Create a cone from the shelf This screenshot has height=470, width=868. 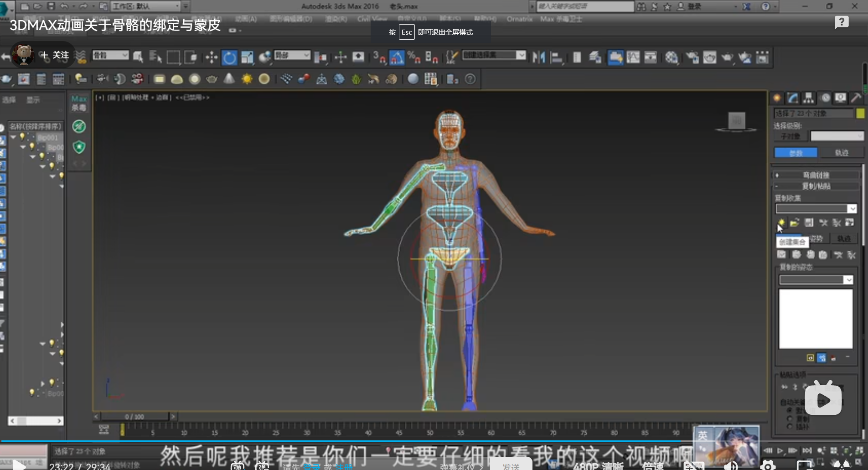pyautogui.click(x=229, y=78)
